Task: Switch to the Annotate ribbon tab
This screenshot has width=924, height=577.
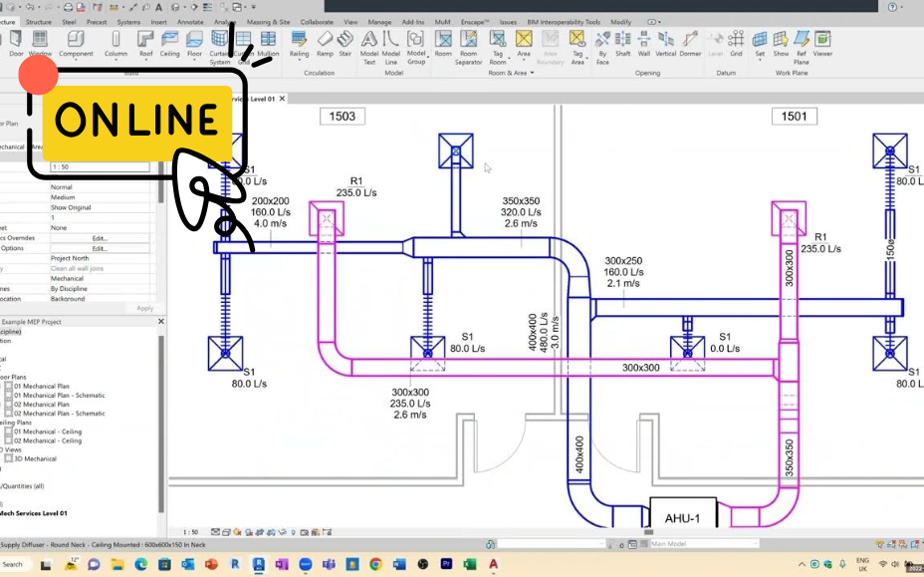Action: coord(190,21)
